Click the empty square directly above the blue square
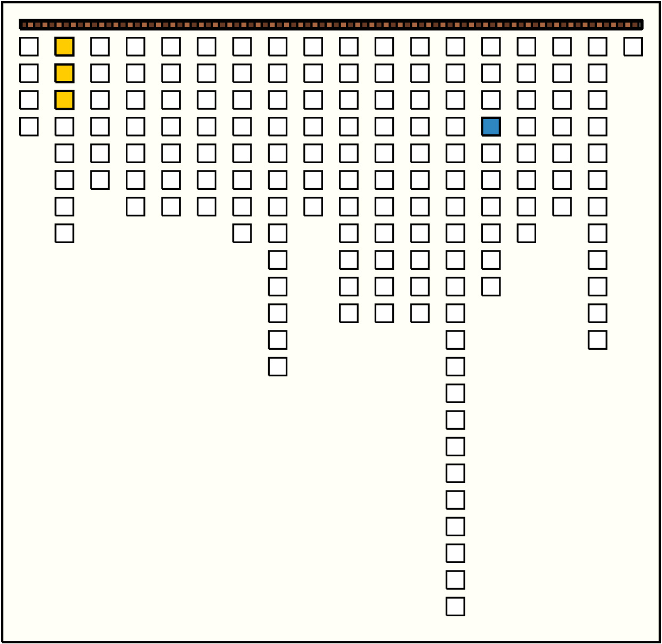Screen dimensions: 662x644 point(491,100)
